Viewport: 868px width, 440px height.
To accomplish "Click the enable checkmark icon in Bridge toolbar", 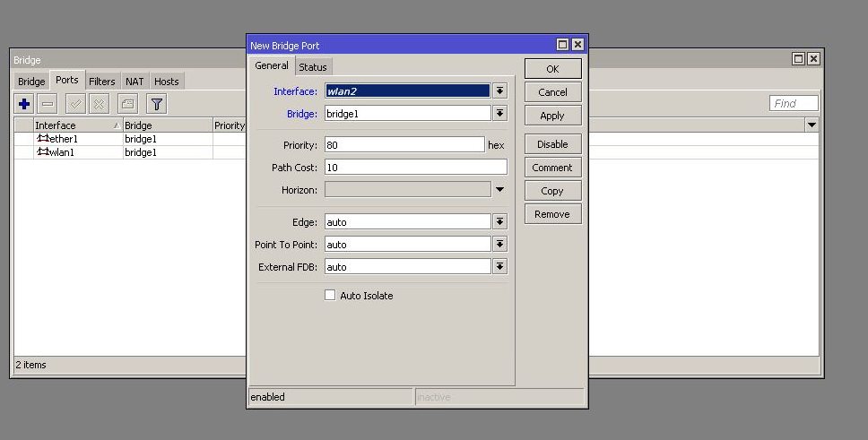I will [x=75, y=103].
